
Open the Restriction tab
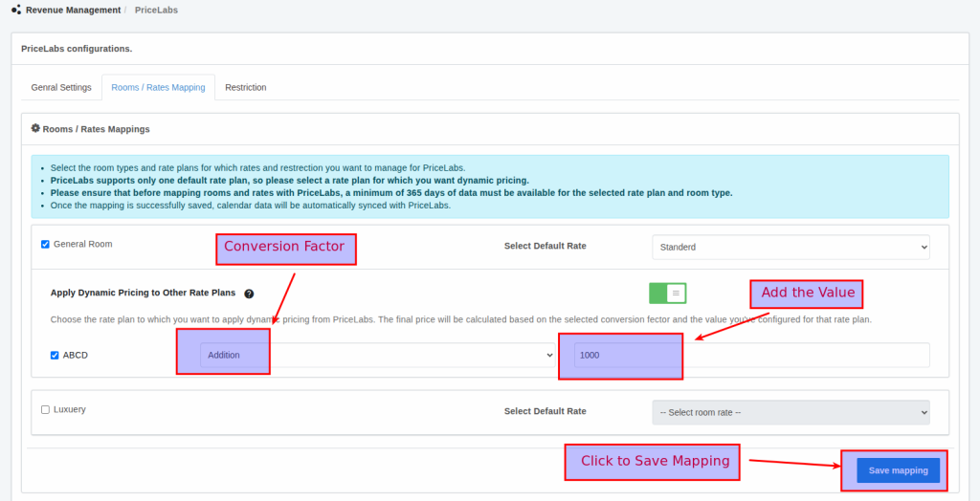(245, 88)
